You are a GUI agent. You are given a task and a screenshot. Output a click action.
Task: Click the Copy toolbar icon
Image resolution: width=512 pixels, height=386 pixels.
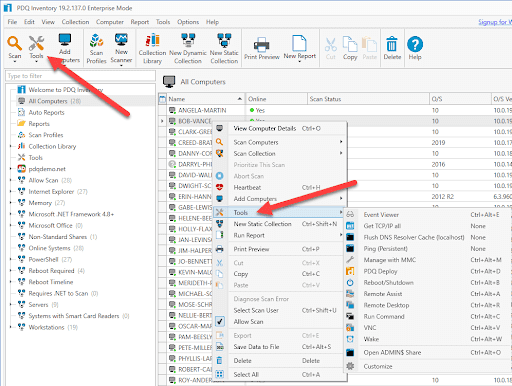[350, 44]
